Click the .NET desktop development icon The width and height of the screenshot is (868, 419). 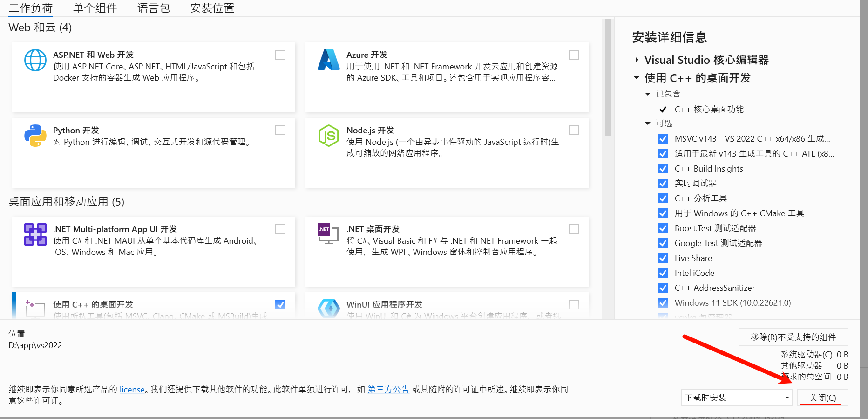click(328, 234)
